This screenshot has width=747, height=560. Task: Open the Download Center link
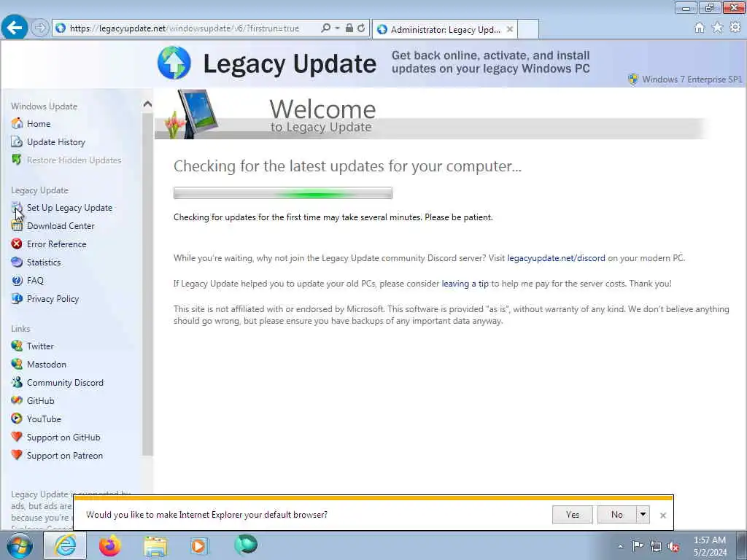click(61, 226)
